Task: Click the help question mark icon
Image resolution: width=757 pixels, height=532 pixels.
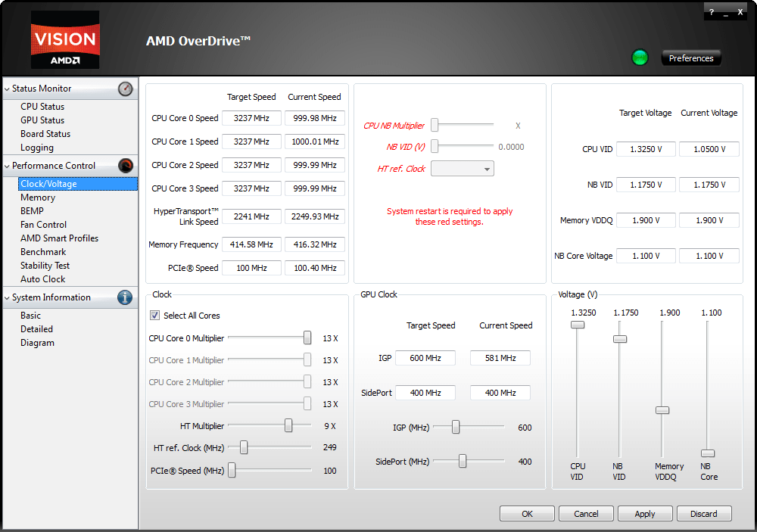Action: pyautogui.click(x=711, y=12)
